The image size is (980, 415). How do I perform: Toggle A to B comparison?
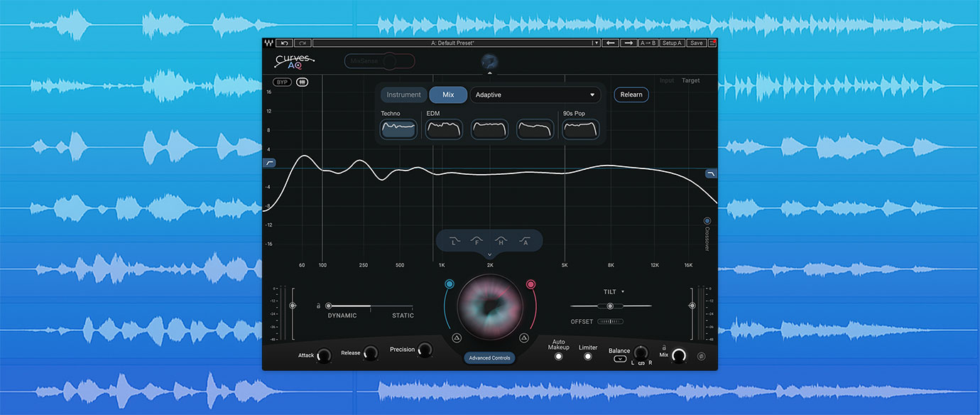click(x=648, y=43)
